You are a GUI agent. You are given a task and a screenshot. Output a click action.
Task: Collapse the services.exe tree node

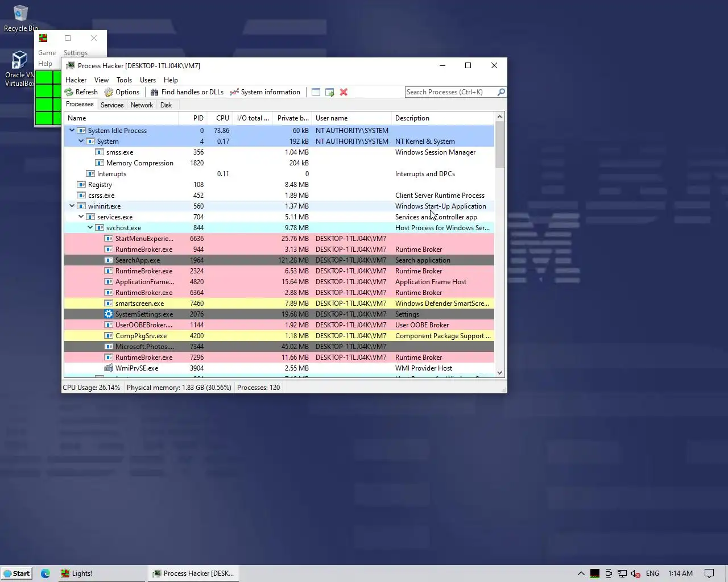coord(81,217)
